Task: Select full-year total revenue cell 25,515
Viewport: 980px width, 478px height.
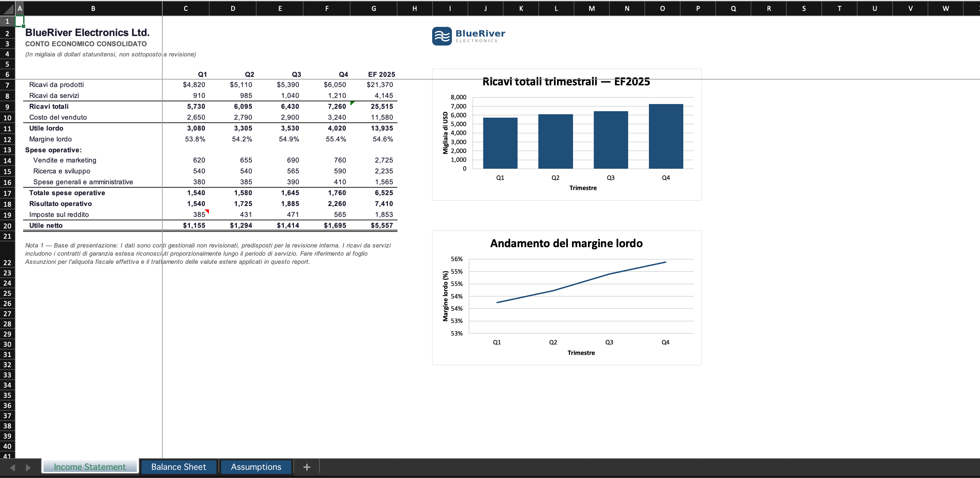Action: [374, 106]
